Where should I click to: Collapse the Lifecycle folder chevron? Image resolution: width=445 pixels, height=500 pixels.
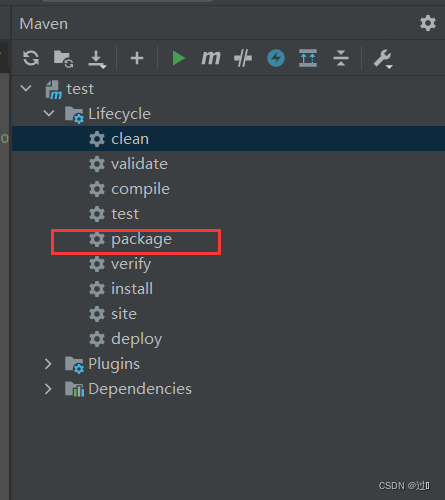pos(49,113)
